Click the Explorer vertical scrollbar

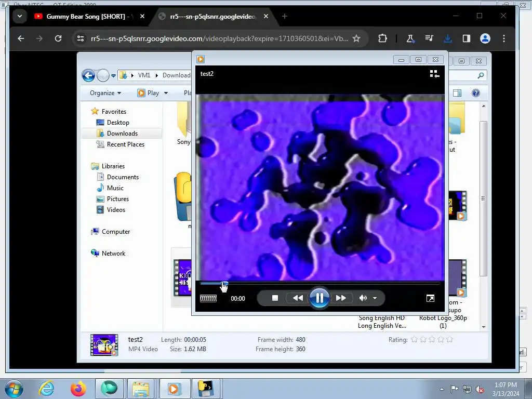pos(484,198)
